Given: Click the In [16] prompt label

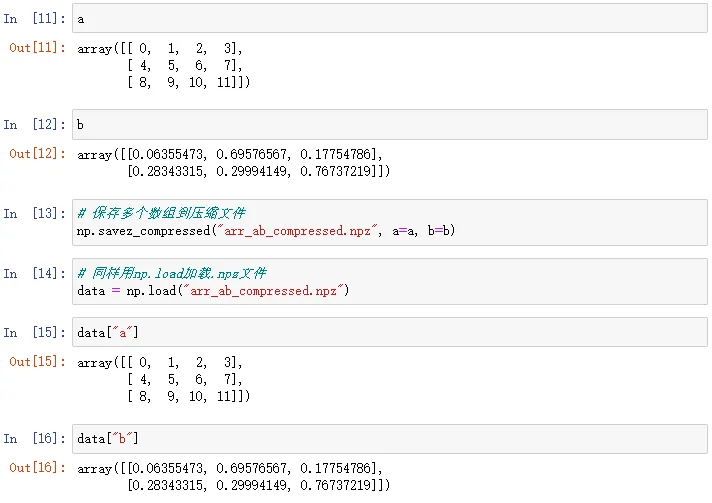Looking at the screenshot, I should coord(32,438).
